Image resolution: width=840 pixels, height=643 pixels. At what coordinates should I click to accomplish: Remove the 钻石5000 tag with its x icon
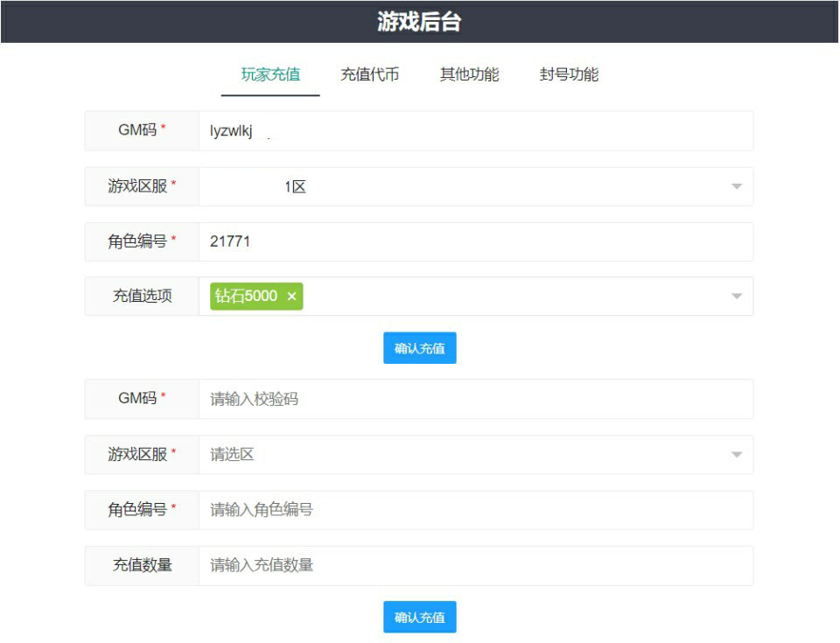(x=292, y=297)
